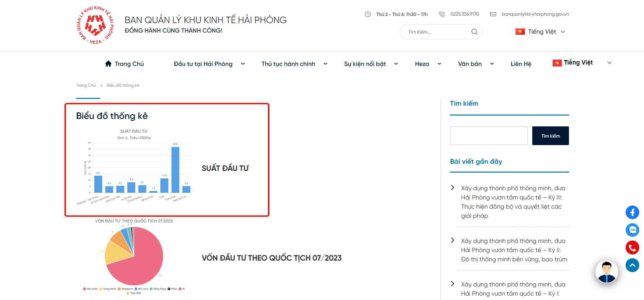Open the Tiếng Việt language dropdown in the header
Screen dimensions: 644x300
(540, 32)
